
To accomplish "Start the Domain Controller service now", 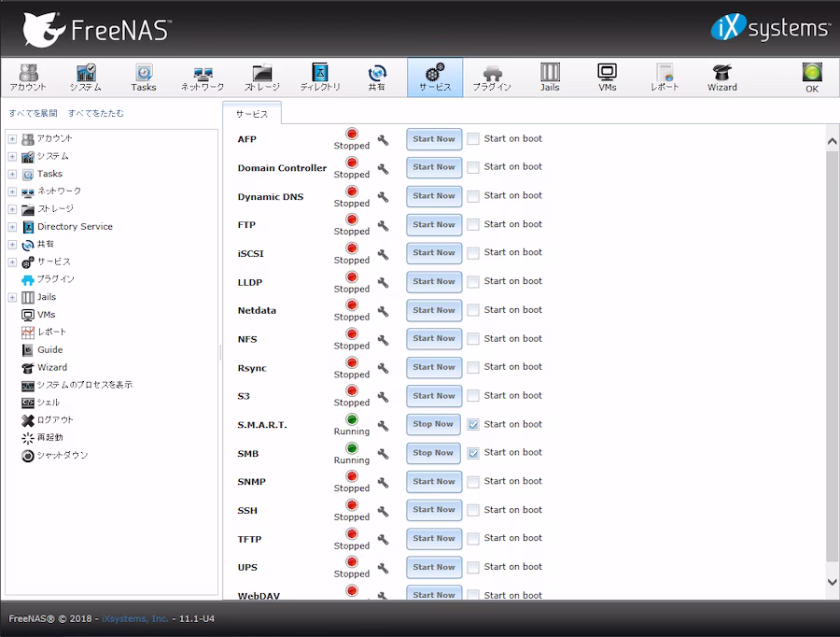I will [434, 167].
